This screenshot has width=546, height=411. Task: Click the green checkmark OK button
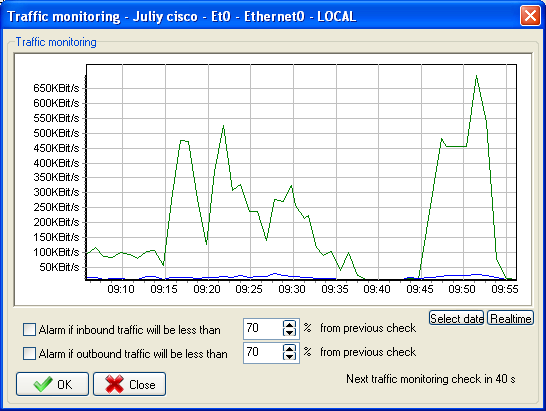tap(52, 384)
